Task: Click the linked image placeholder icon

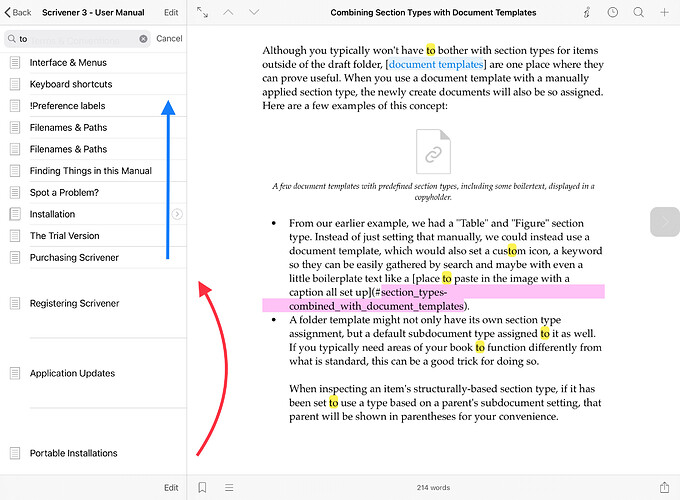Action: pos(433,151)
